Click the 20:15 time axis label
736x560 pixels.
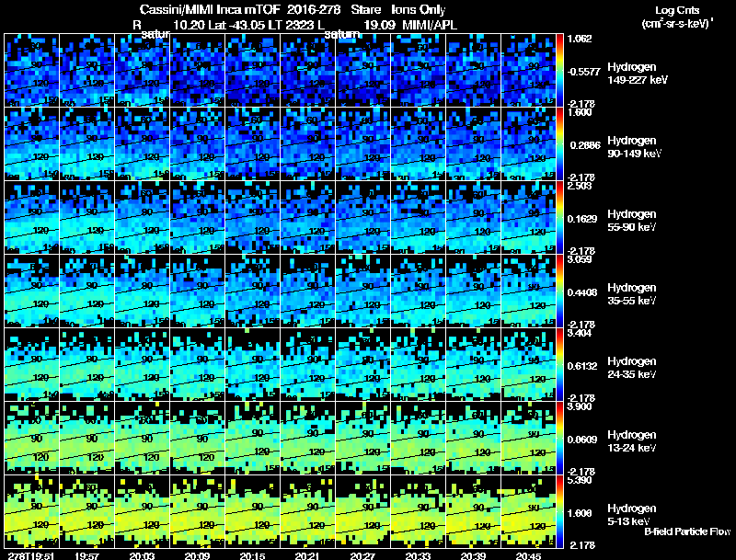click(x=252, y=555)
